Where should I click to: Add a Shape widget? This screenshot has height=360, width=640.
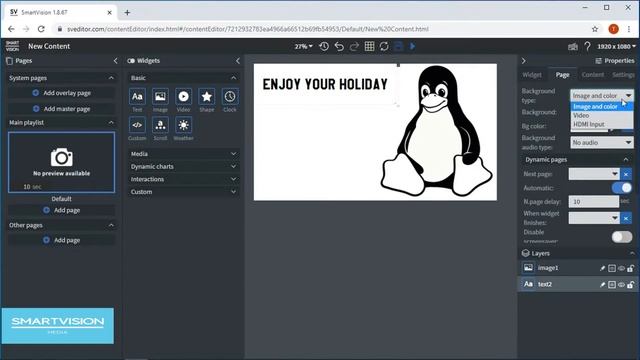(x=207, y=97)
